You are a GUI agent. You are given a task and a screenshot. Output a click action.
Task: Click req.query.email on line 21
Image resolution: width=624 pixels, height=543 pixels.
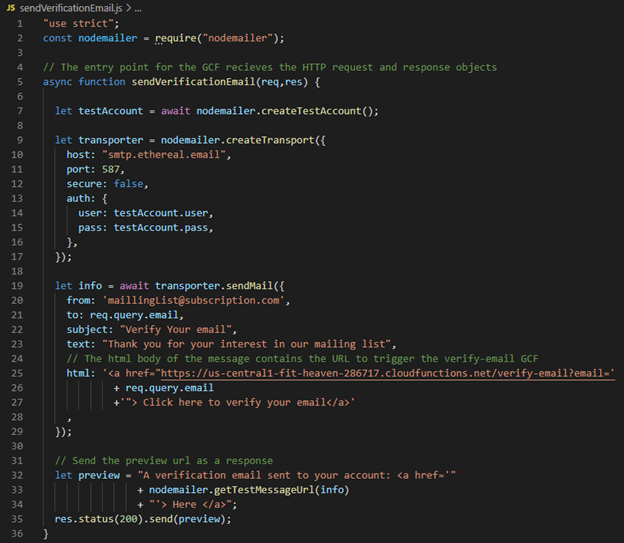[134, 315]
